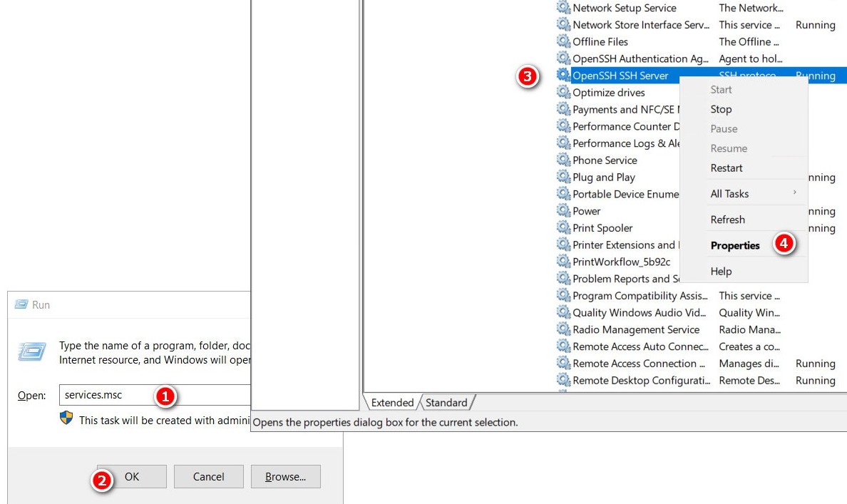Click the Running status of Remote Desktop Configuration
This screenshot has width=847, height=504.
[x=815, y=380]
